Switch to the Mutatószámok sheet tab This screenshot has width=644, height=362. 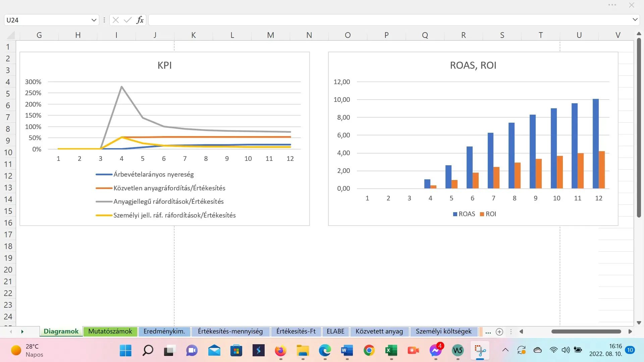click(110, 331)
